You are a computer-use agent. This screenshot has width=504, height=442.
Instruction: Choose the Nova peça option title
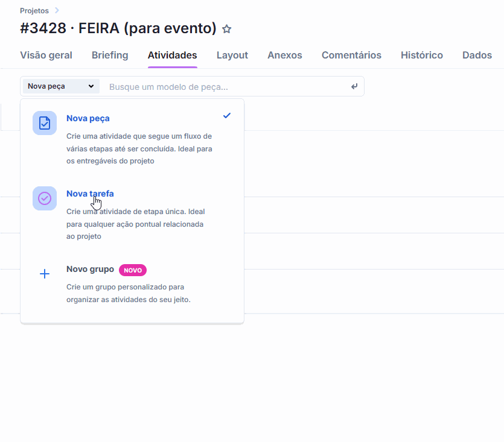click(88, 118)
